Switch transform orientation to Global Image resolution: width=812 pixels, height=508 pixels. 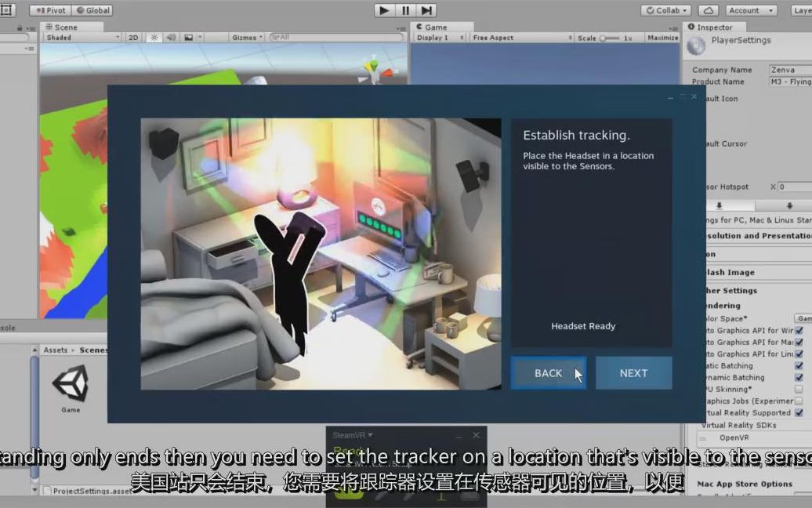[93, 9]
